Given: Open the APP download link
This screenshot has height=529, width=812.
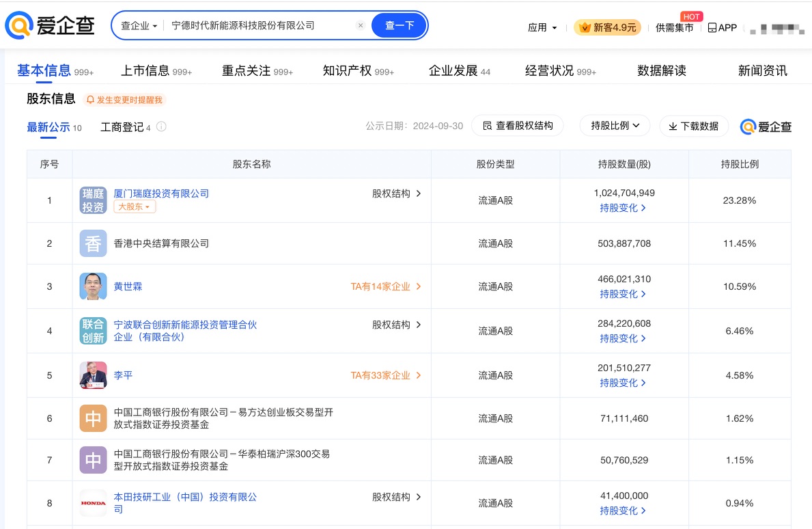Looking at the screenshot, I should click(x=723, y=27).
